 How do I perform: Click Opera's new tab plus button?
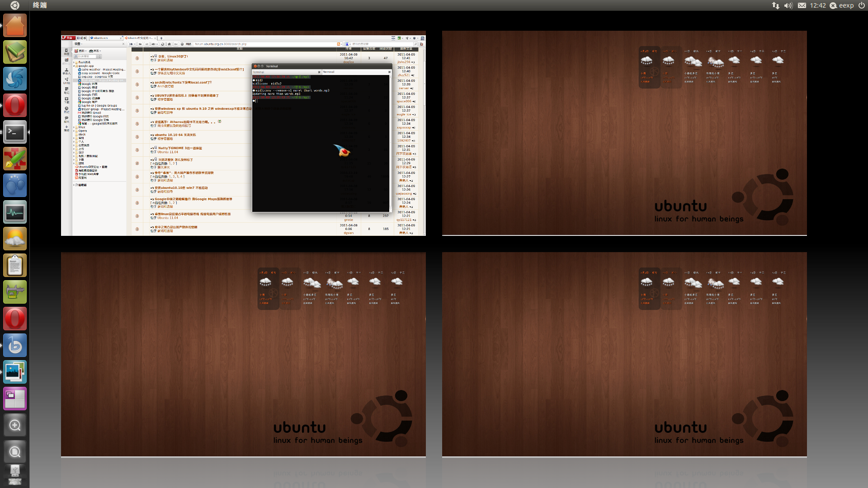click(x=161, y=38)
